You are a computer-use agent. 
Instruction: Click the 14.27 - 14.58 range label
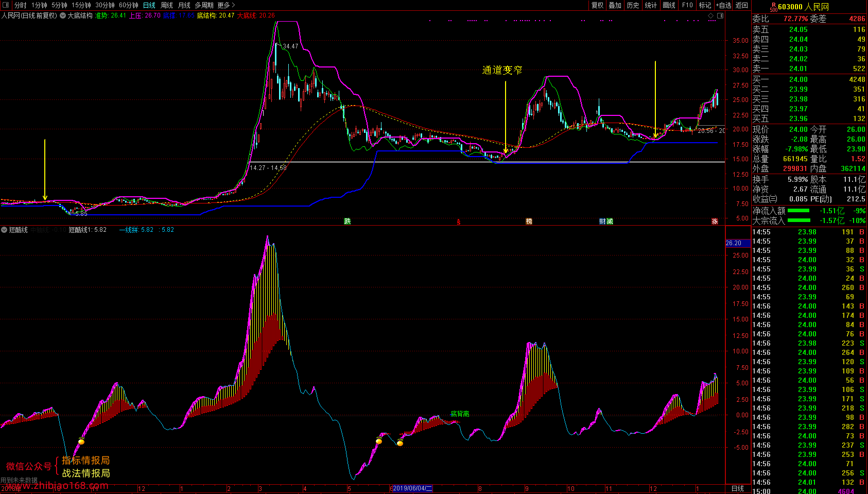(x=268, y=167)
